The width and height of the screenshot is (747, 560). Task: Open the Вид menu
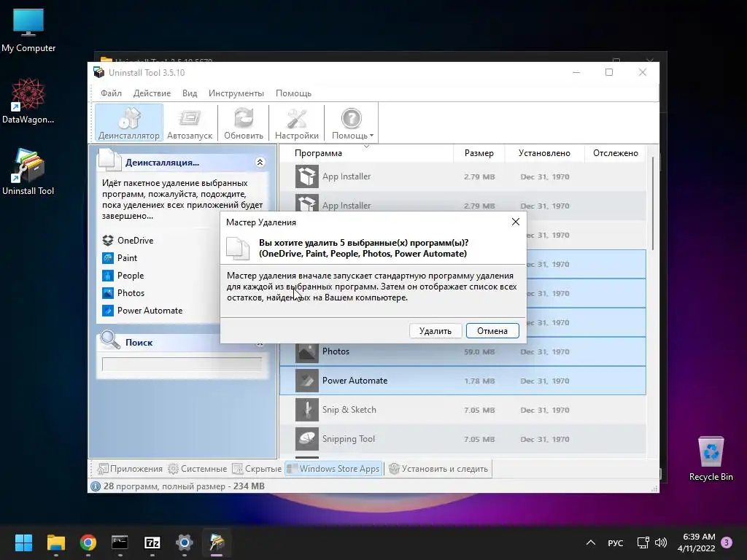point(190,93)
